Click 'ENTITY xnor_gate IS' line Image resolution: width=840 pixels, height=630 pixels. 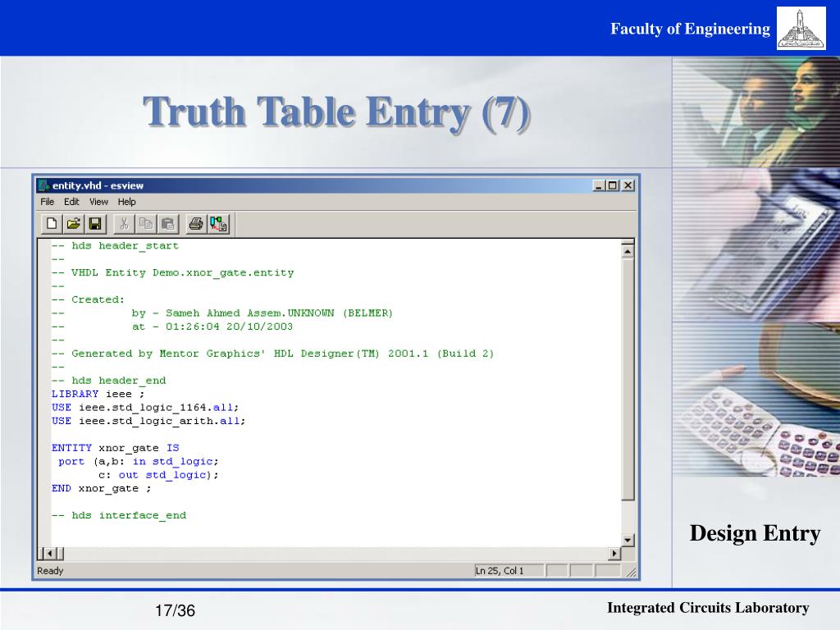click(115, 448)
